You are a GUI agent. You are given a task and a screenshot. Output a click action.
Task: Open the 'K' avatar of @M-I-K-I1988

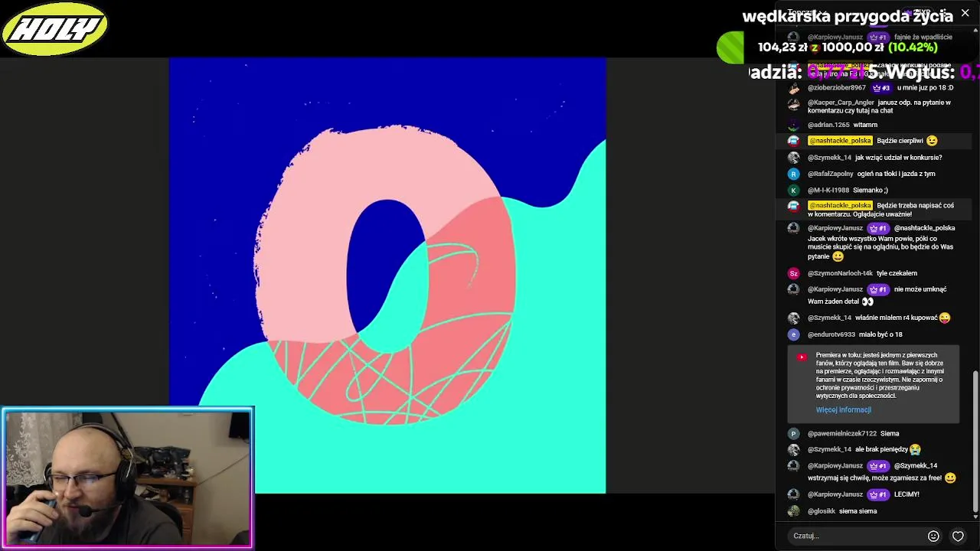coord(793,190)
